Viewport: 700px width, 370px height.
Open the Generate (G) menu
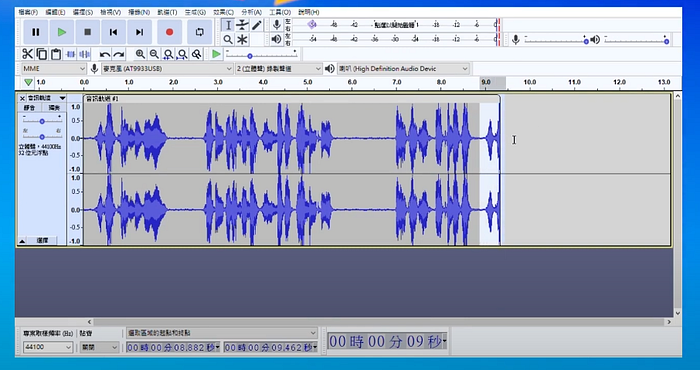(195, 12)
